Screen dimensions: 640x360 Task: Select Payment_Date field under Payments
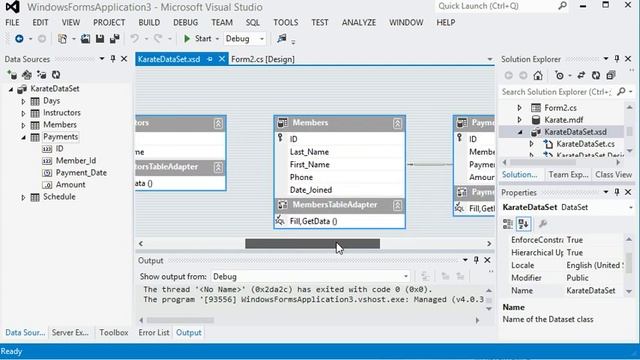[x=81, y=173]
